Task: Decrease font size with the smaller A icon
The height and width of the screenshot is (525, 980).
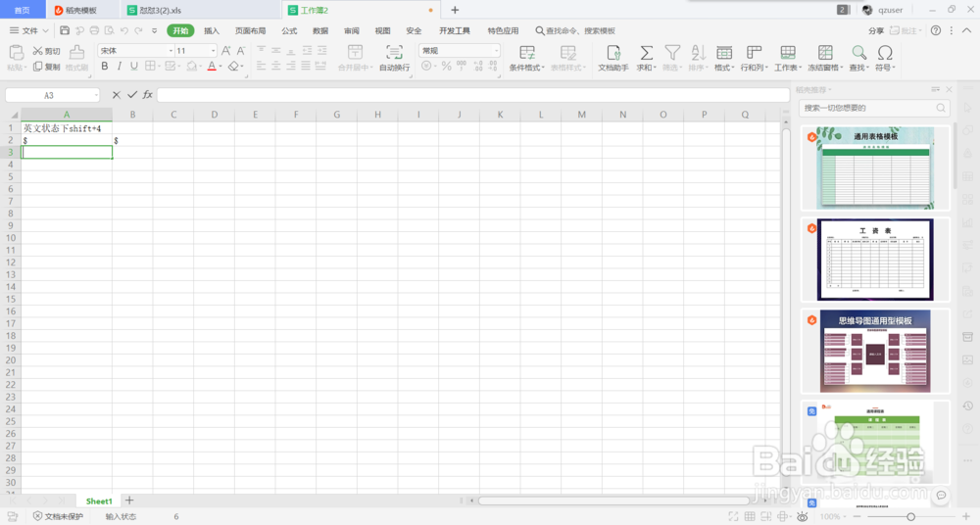Action: click(x=241, y=51)
